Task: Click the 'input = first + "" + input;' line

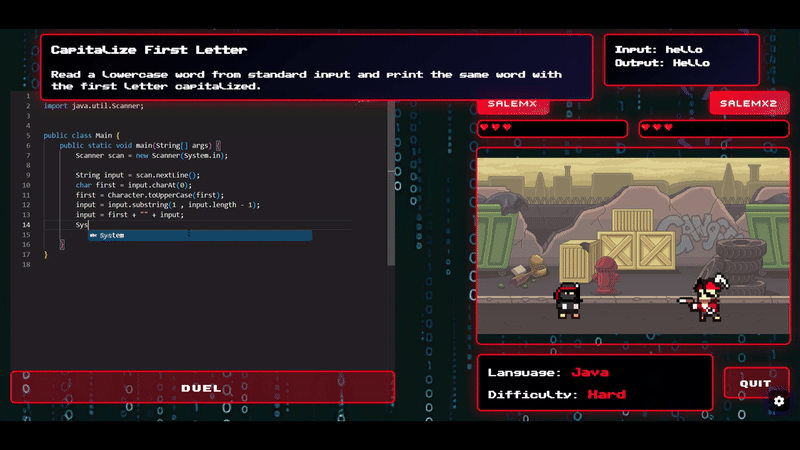Action: 130,215
